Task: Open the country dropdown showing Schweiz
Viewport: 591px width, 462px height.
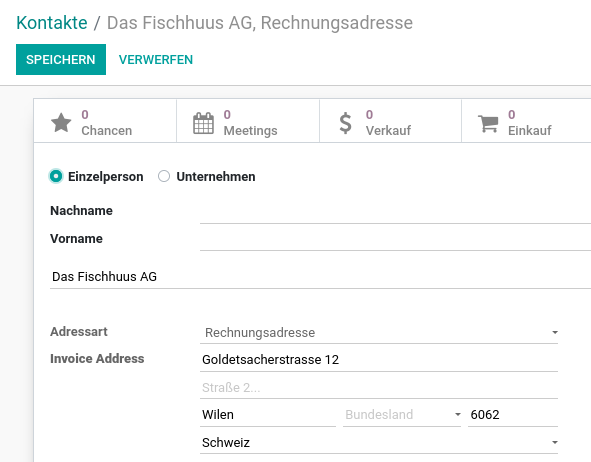Action: pyautogui.click(x=379, y=442)
